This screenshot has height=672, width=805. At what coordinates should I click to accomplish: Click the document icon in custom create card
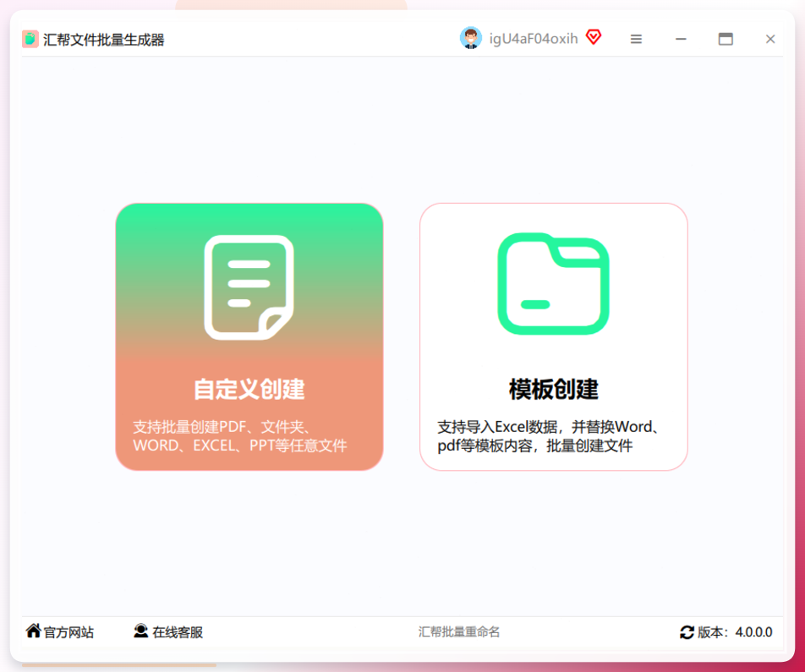[x=249, y=287]
